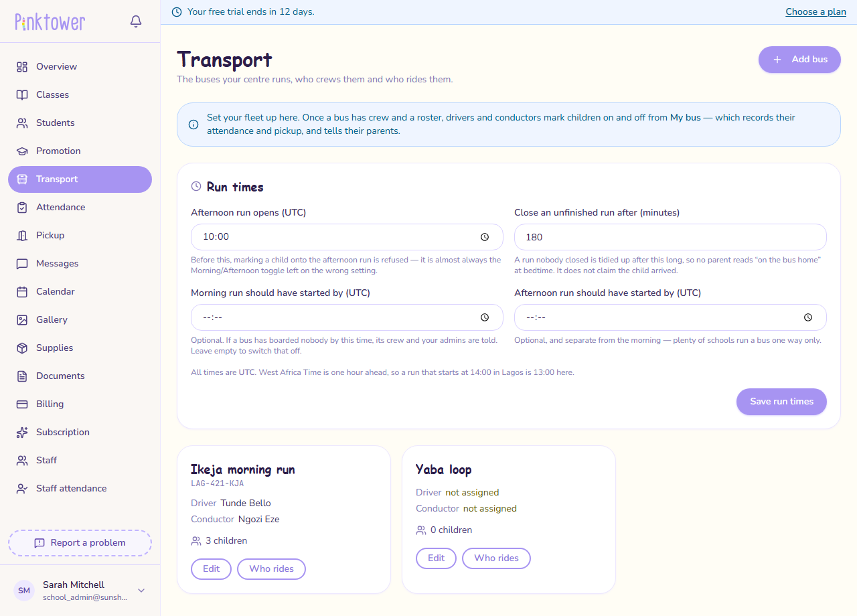Click the notification bell icon

coord(136,21)
